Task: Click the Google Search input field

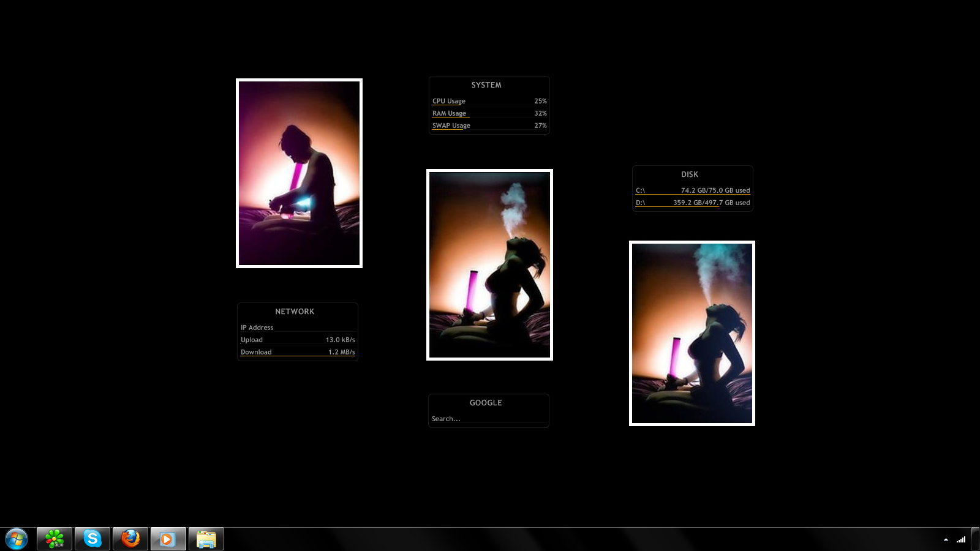Action: 488,419
